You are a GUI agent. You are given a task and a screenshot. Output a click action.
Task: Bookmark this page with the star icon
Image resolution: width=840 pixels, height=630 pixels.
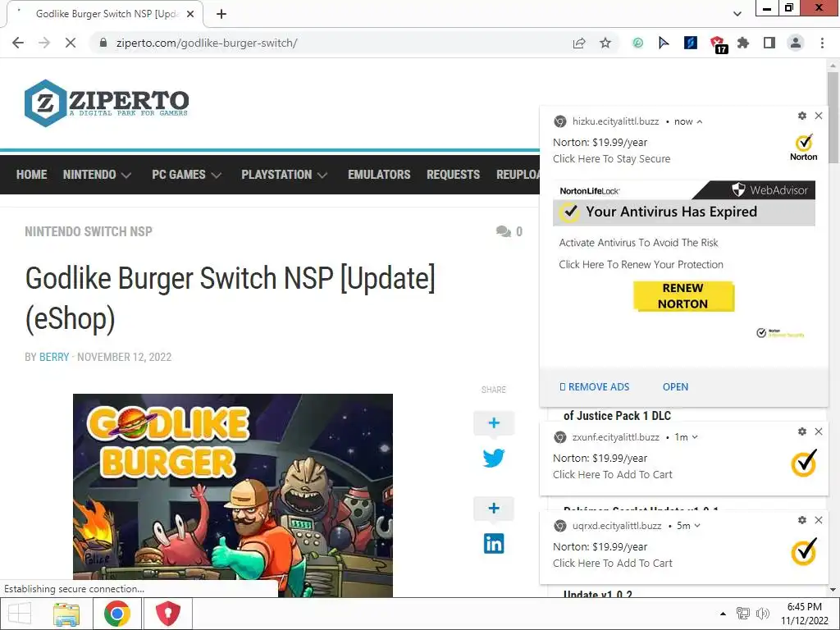click(x=605, y=43)
